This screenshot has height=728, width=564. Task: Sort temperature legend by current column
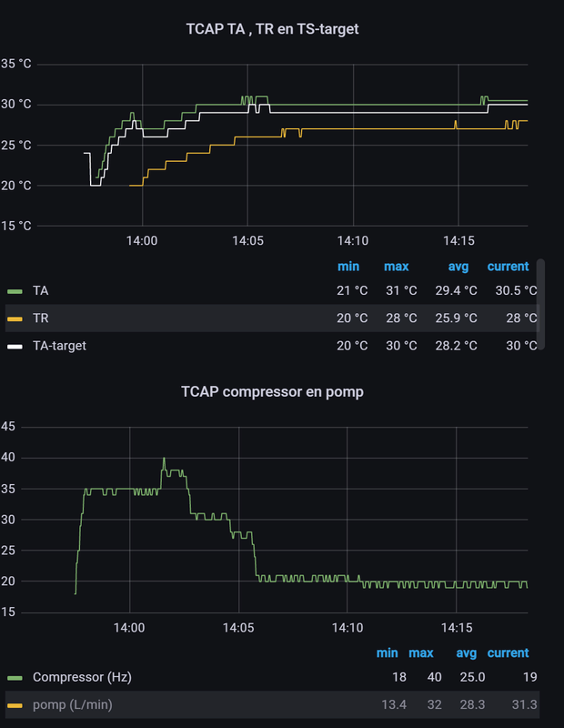coord(508,266)
